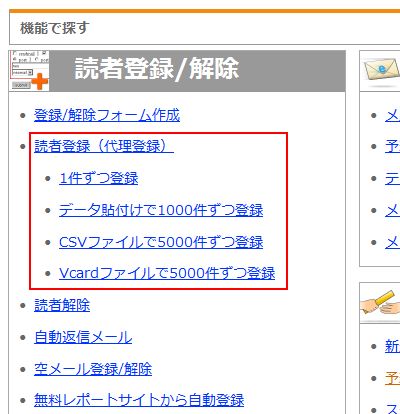This screenshot has width=400, height=414.
Task: Open 自動返信メール link
Action: pyautogui.click(x=83, y=337)
